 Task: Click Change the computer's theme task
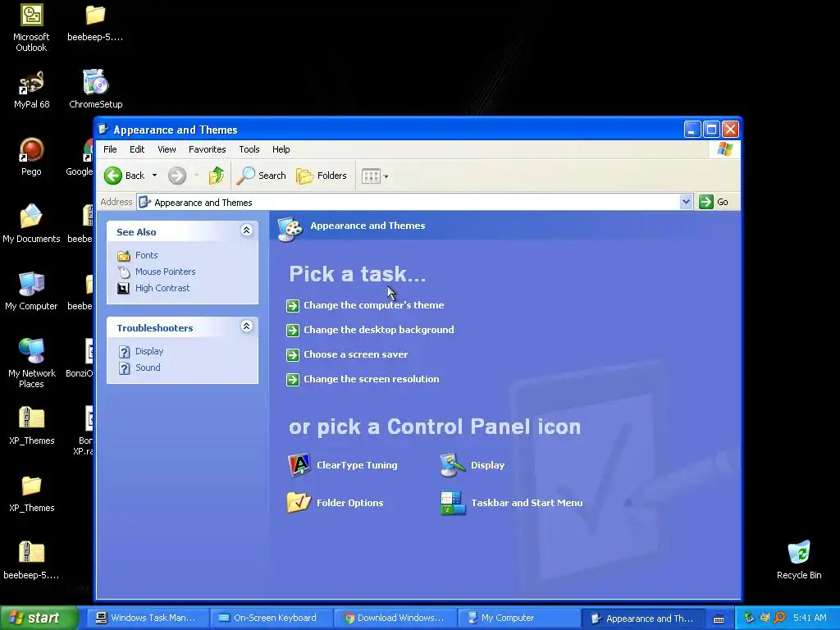click(x=373, y=305)
